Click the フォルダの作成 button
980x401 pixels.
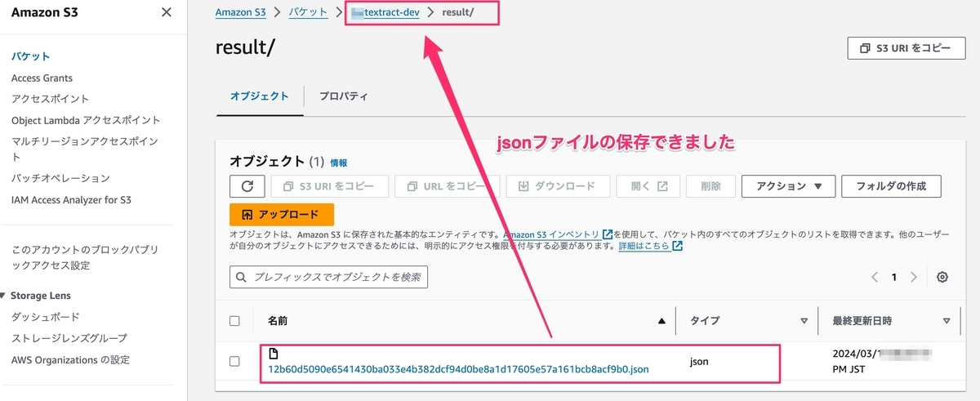point(891,186)
